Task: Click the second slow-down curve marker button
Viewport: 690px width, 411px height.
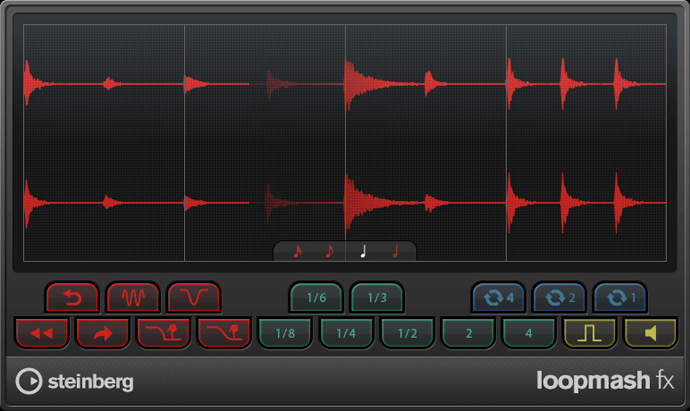Action: tap(224, 333)
